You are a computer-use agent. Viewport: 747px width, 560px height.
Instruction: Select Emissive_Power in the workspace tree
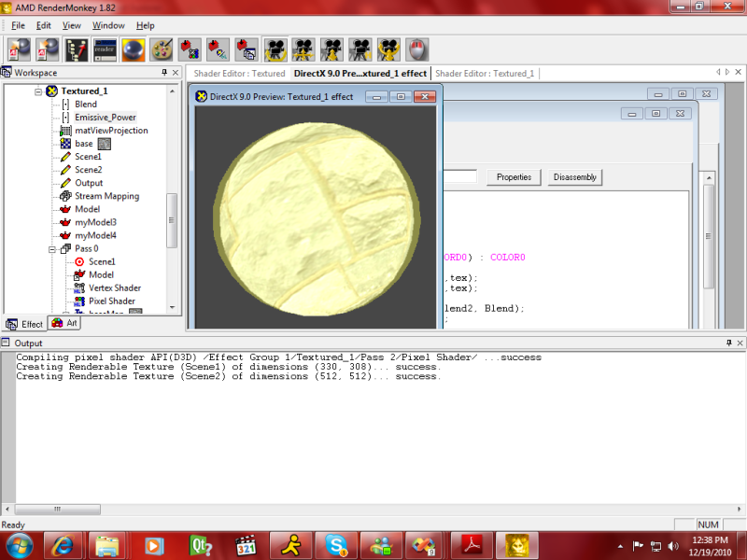(106, 118)
